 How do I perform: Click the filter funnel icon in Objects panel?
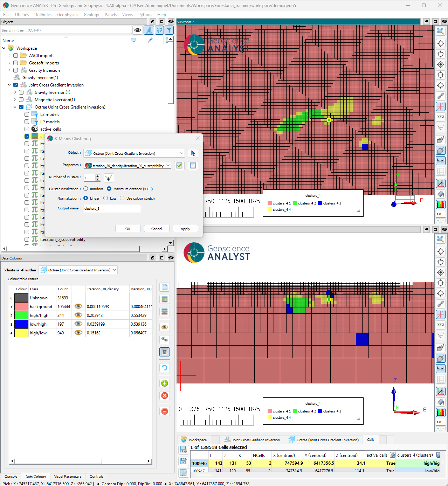[x=169, y=30]
